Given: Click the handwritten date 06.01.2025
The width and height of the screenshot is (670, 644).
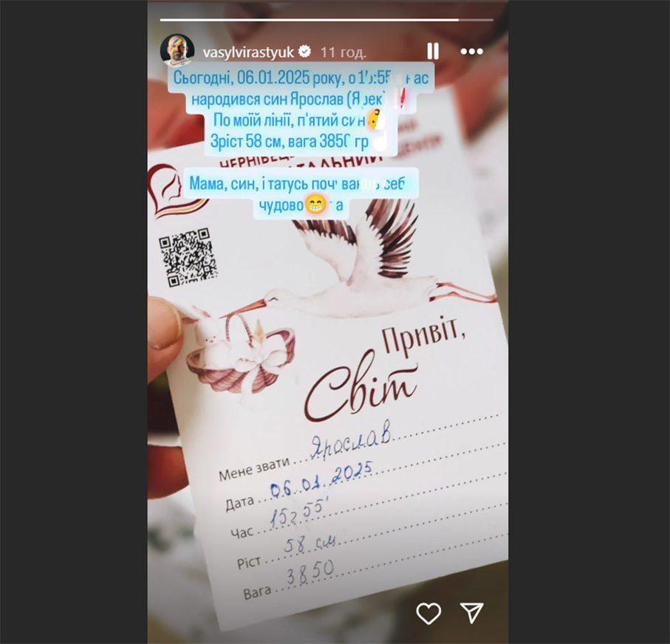Looking at the screenshot, I should click(x=321, y=479).
